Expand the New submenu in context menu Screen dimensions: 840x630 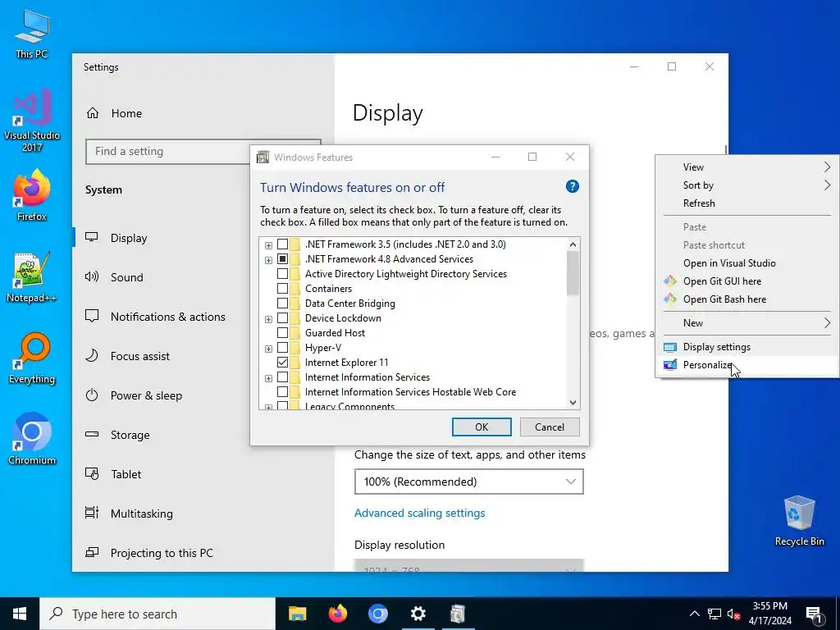[x=746, y=323]
